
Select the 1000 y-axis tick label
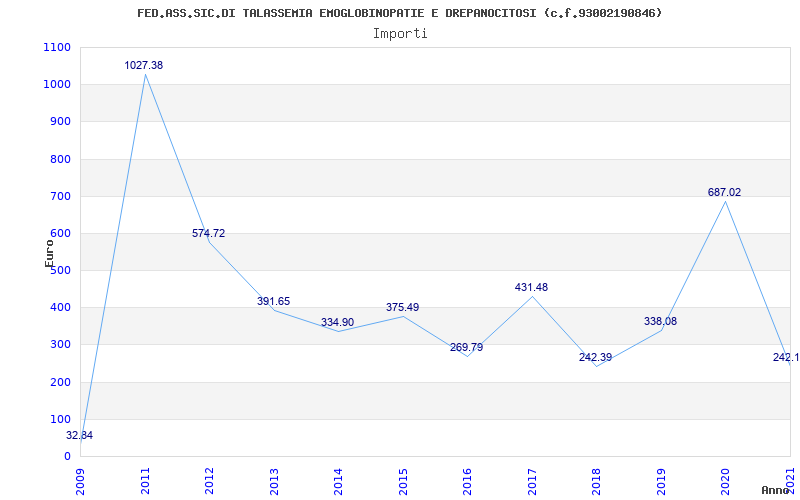point(58,85)
